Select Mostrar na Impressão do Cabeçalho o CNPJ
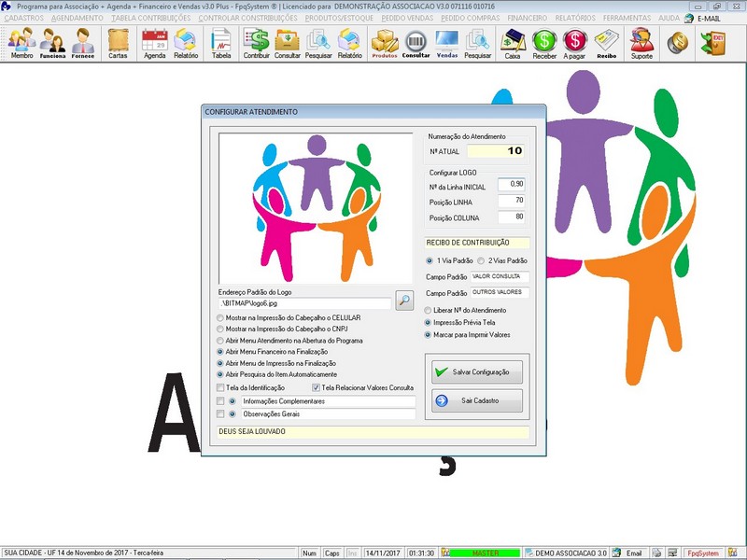Viewport: 747px width, 560px height. point(220,329)
